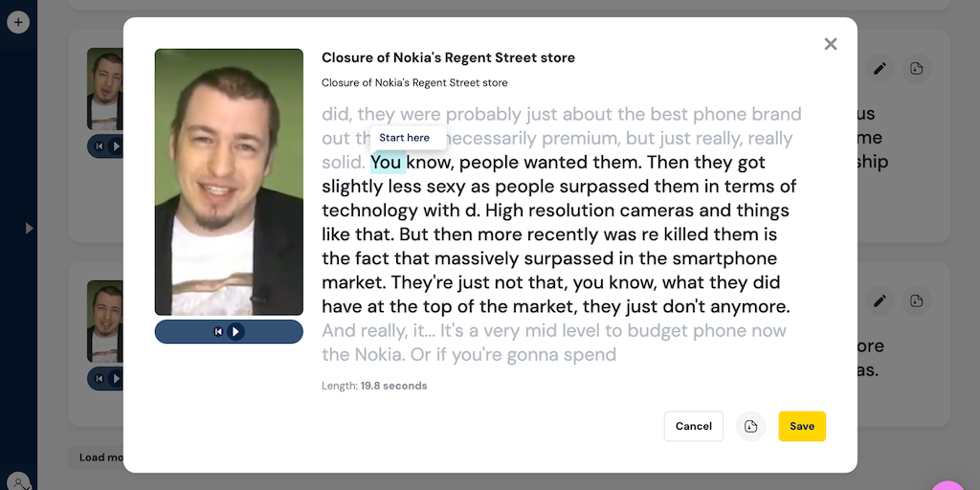Click the download icon on the top card
The height and width of the screenshot is (490, 980).
pos(916,69)
